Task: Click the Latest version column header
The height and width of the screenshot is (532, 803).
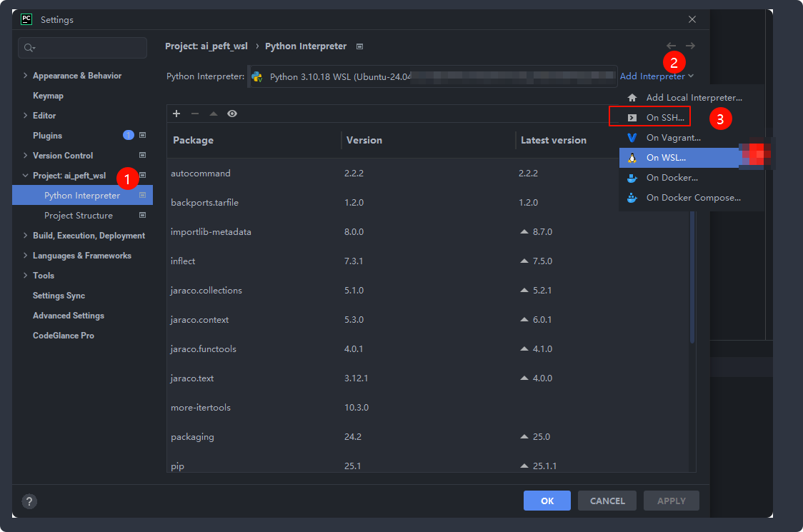Action: [554, 140]
